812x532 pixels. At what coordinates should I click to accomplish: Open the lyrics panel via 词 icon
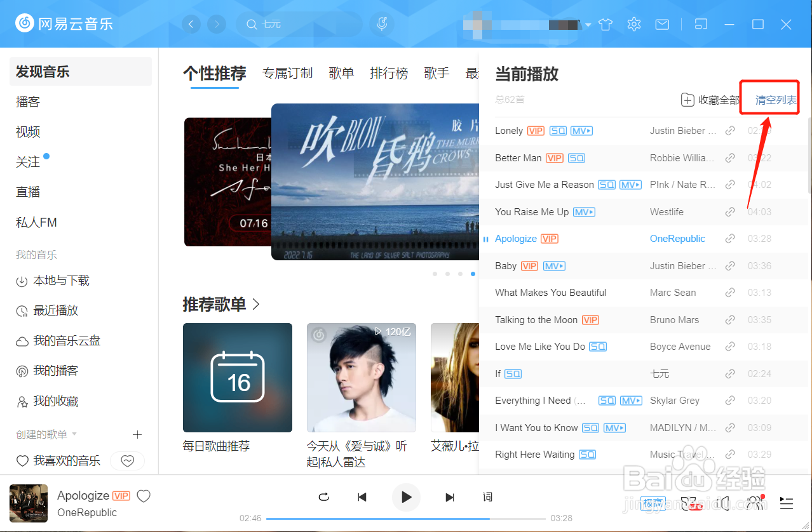coord(487,497)
